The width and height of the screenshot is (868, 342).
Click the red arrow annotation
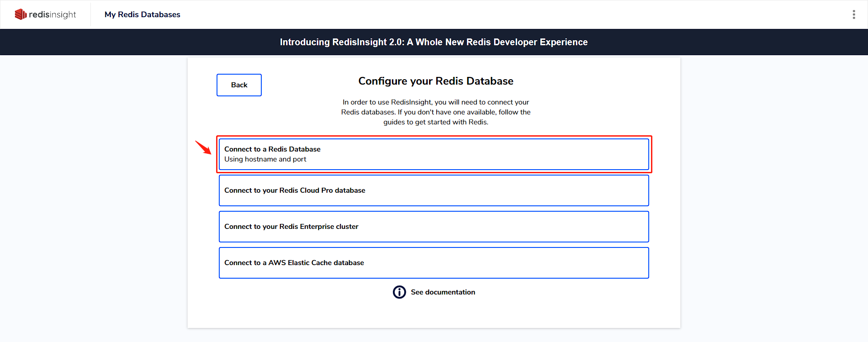[203, 147]
